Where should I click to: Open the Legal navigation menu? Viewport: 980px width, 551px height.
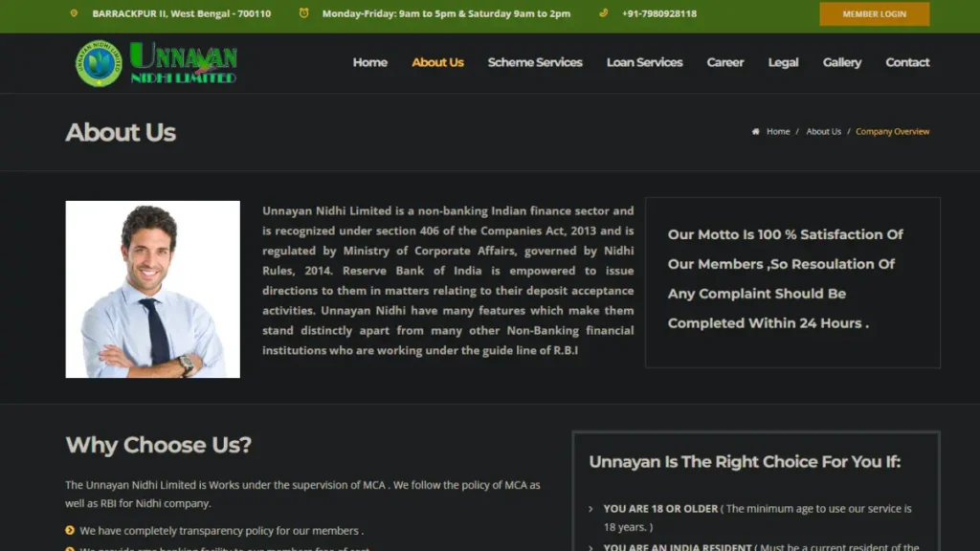pyautogui.click(x=783, y=62)
